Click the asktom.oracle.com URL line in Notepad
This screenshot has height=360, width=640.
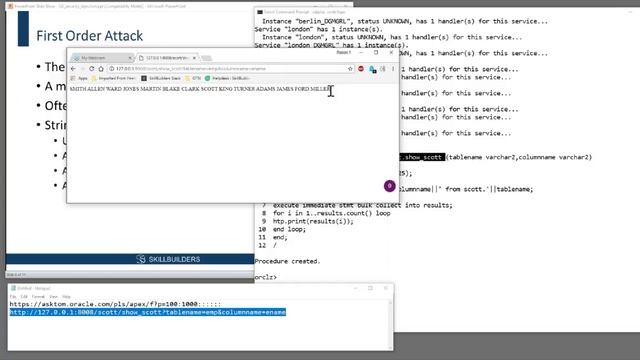click(x=115, y=304)
